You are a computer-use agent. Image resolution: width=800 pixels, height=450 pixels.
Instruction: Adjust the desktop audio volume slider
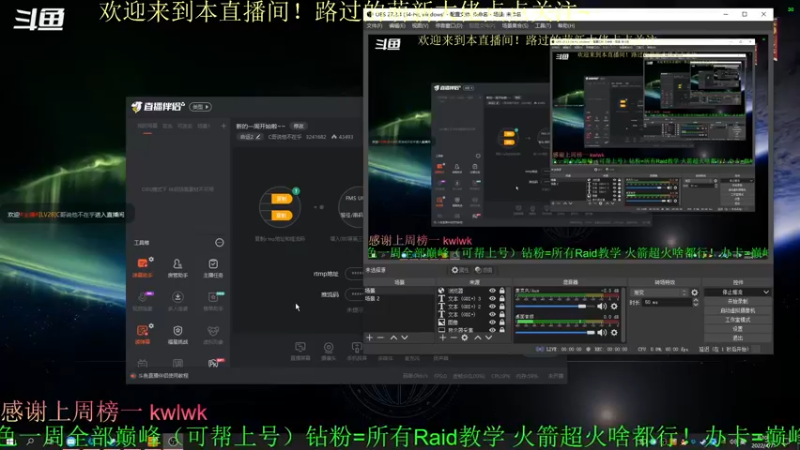click(x=555, y=333)
